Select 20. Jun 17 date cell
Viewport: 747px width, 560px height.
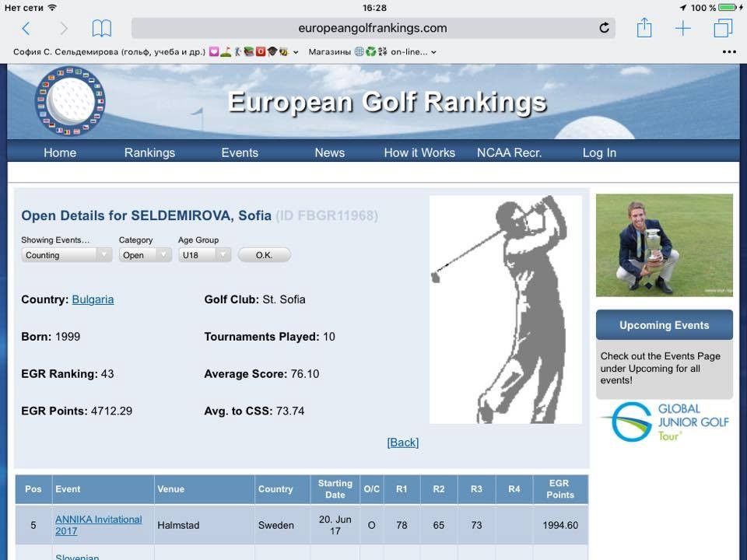(335, 525)
